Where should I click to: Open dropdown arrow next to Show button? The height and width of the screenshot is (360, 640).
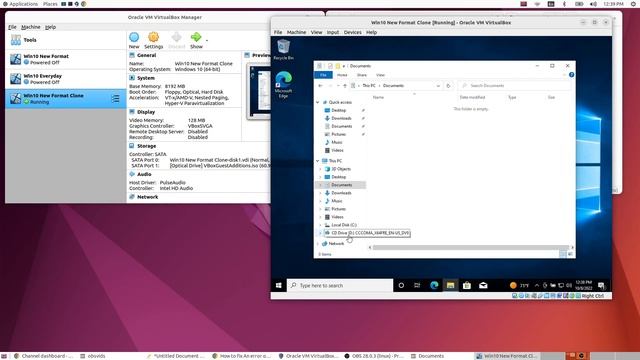point(207,40)
